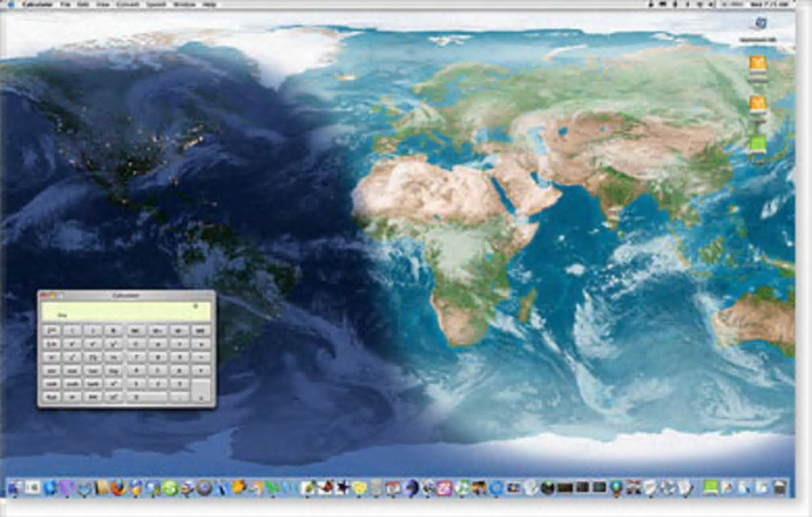Click the number 8 key

point(158,357)
